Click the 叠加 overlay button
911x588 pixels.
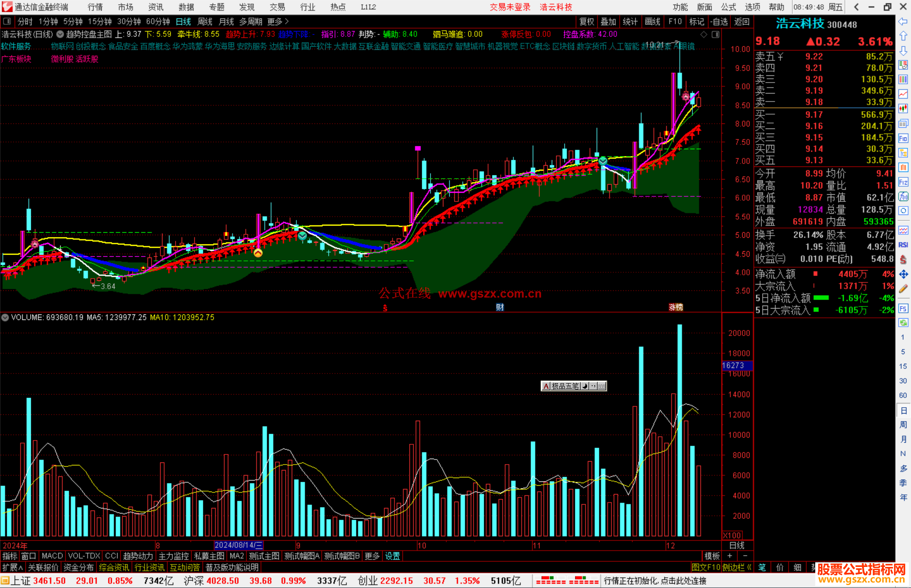click(608, 21)
